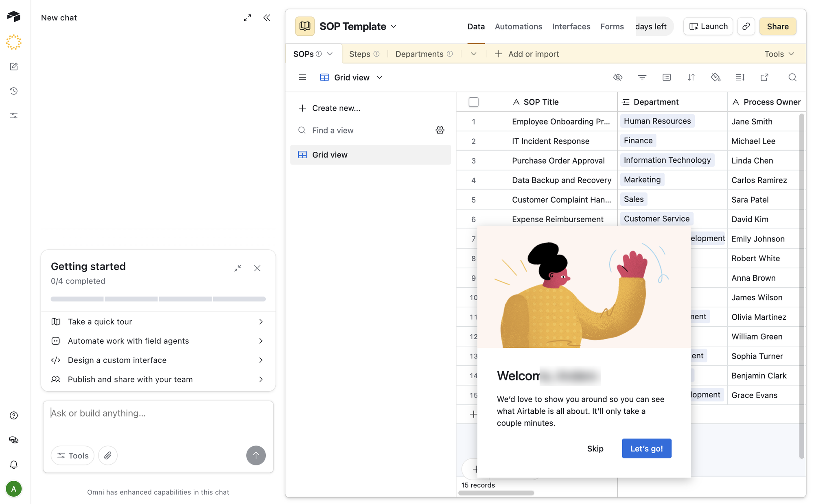Attach a file with the paperclip button
The width and height of the screenshot is (814, 504).
[x=107, y=456]
